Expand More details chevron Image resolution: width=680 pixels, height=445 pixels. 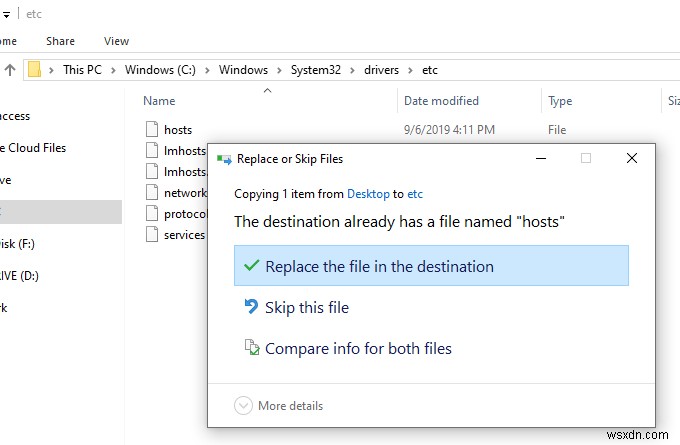243,406
